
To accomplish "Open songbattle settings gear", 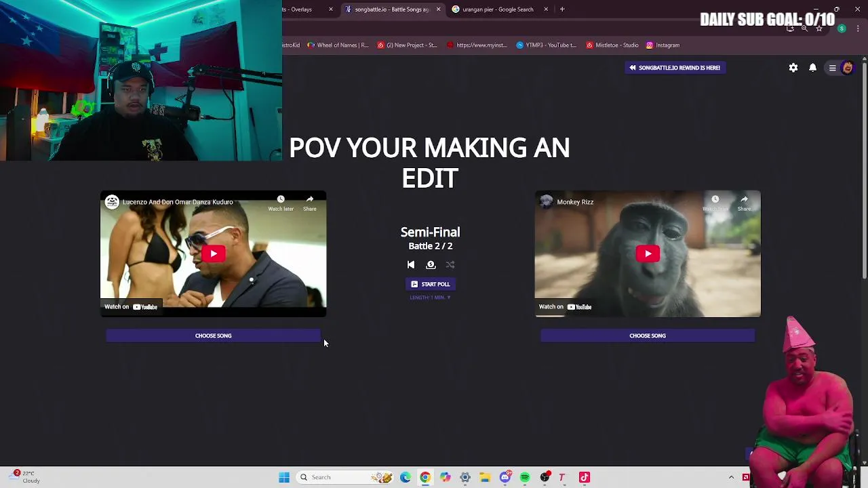I will click(x=793, y=68).
